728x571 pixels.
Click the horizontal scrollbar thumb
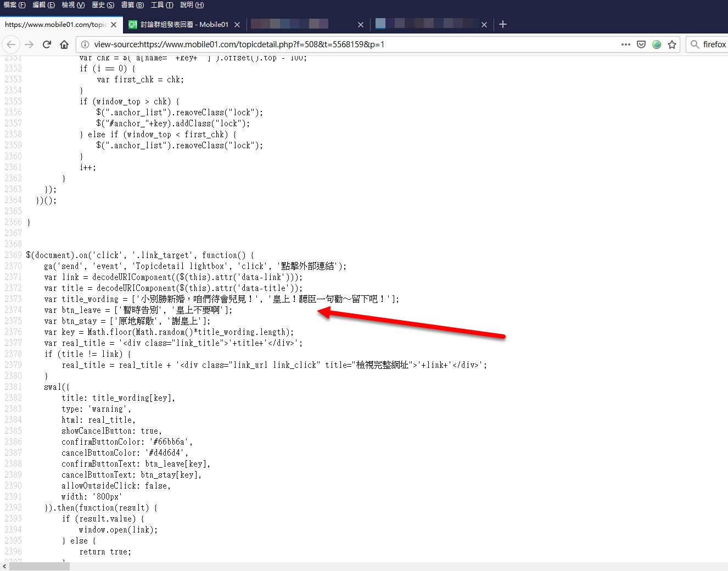click(x=40, y=567)
